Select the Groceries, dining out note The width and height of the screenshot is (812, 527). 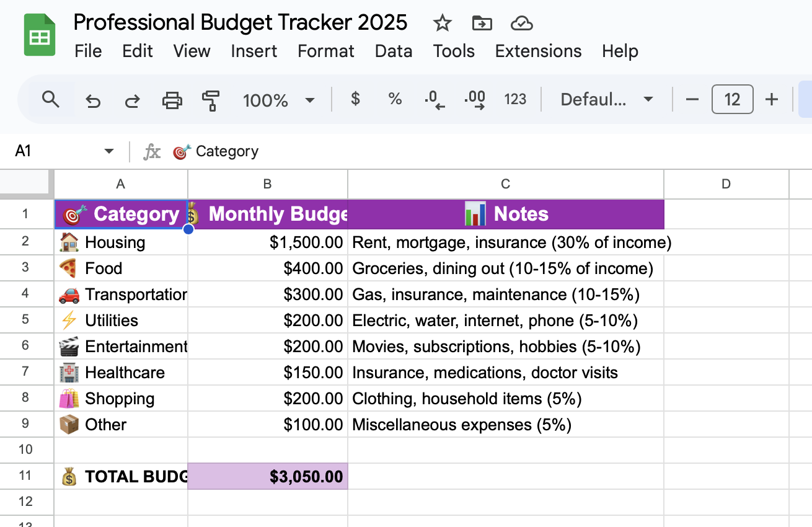pyautogui.click(x=506, y=268)
